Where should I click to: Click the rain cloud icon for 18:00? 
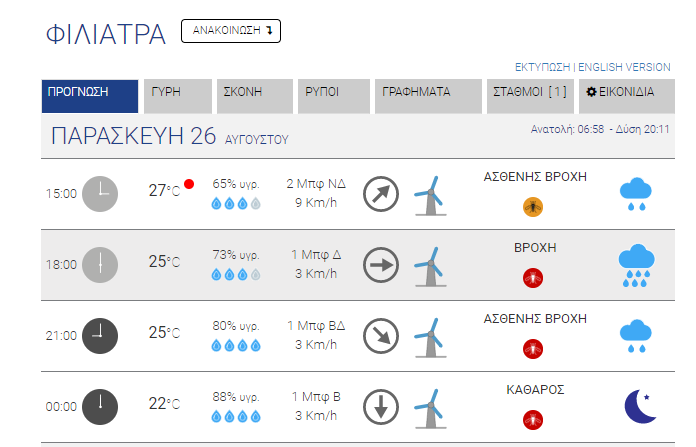637,265
